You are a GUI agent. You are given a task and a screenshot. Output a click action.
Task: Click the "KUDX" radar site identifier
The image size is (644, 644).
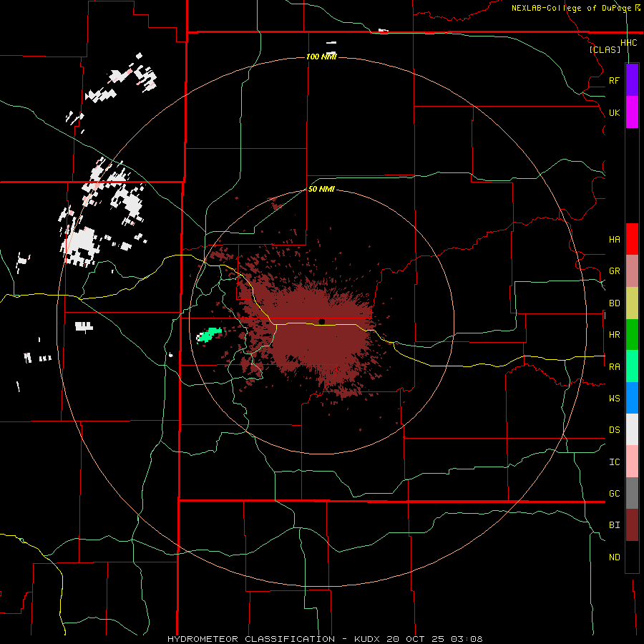coord(367,639)
